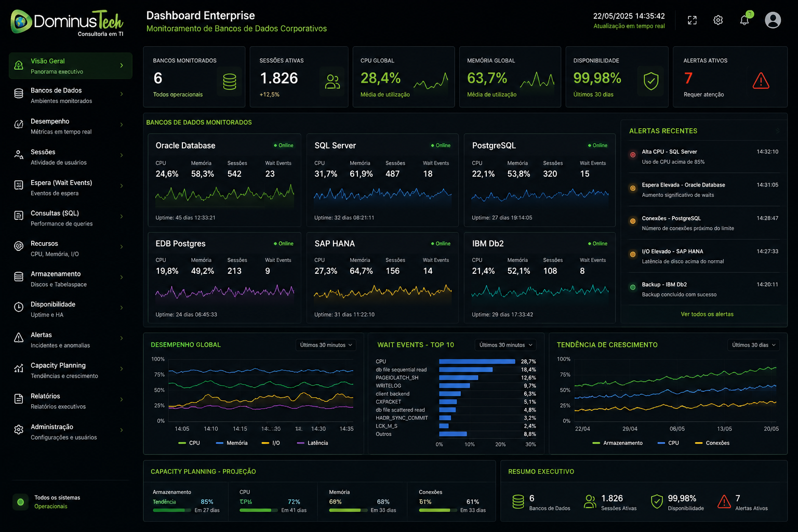Select Visão Geral menu item
The image size is (798, 532).
(x=71, y=66)
